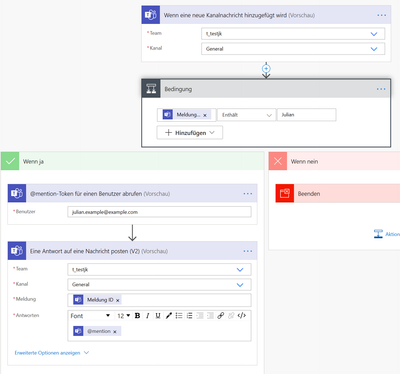Switch to HTML code view icon
Screen dimensions: 400x374
coord(242,316)
